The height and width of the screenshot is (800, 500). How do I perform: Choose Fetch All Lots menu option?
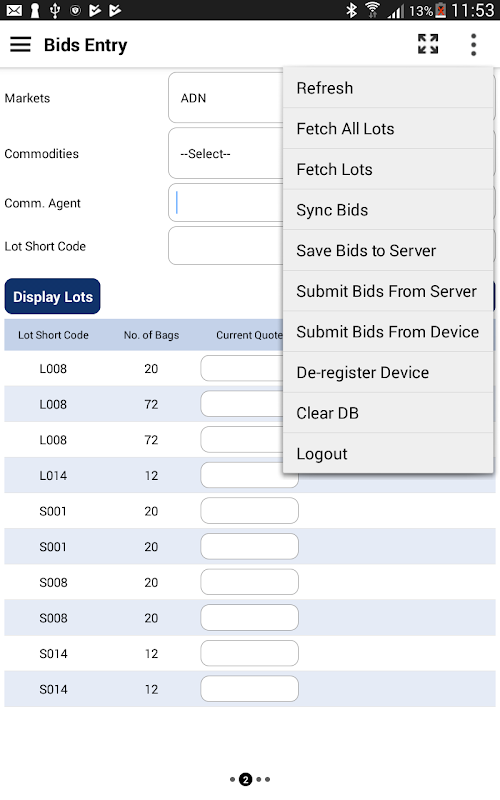point(388,129)
